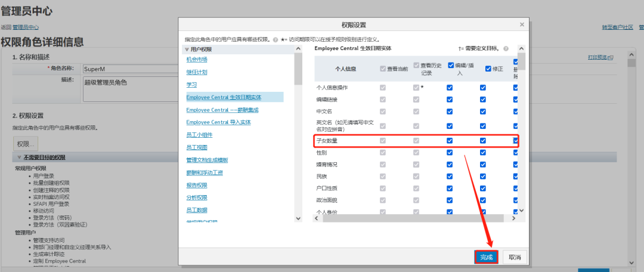Screen dimensions: 644x272
Task: Collapse the 用户权限 section triangle
Action: tap(187, 50)
